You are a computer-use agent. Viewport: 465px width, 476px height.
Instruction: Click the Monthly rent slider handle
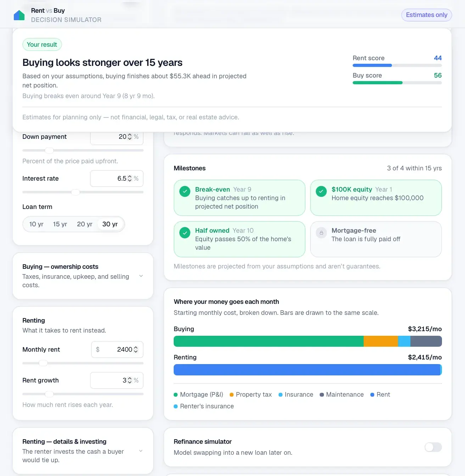point(43,363)
